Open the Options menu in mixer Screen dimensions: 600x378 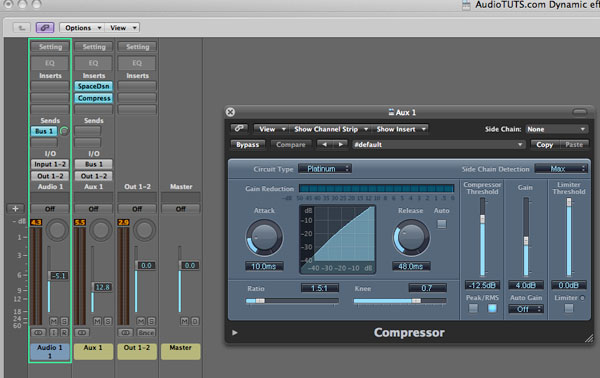click(x=82, y=28)
